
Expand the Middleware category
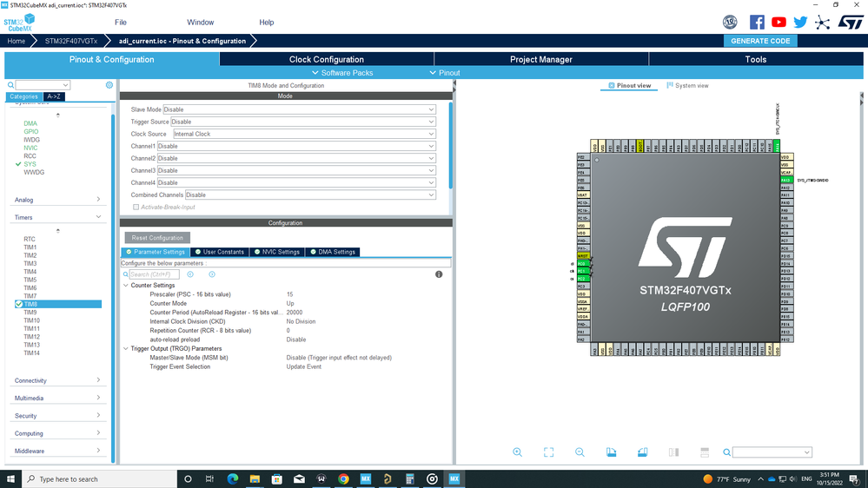57,451
